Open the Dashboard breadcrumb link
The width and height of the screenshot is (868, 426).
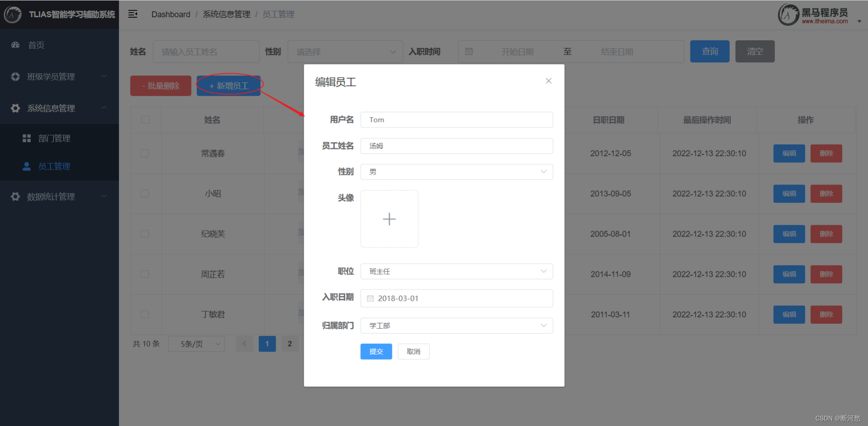(171, 14)
